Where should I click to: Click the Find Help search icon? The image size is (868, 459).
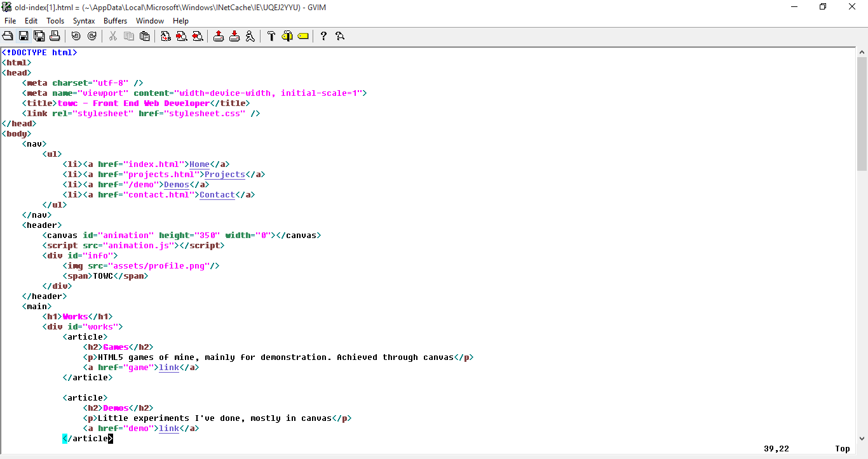[340, 36]
